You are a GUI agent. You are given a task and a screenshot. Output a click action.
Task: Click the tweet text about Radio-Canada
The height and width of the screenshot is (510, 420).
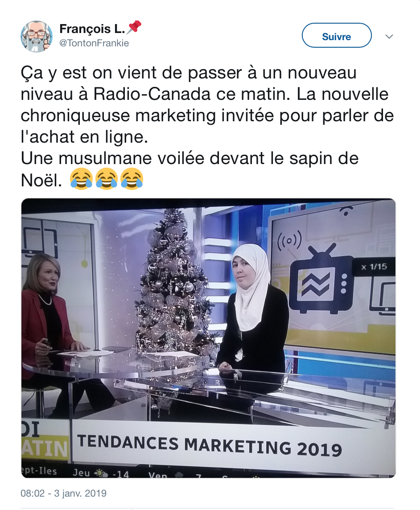pyautogui.click(x=207, y=126)
